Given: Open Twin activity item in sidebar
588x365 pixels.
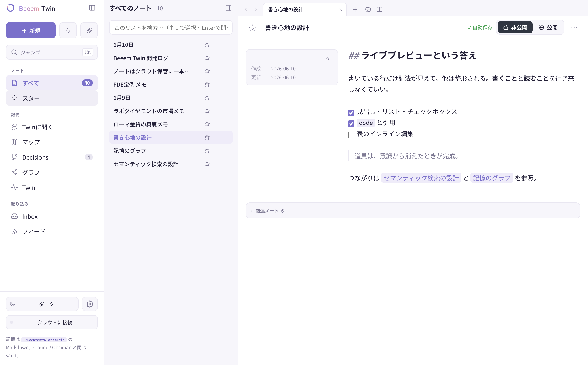Looking at the screenshot, I should click(x=52, y=188).
